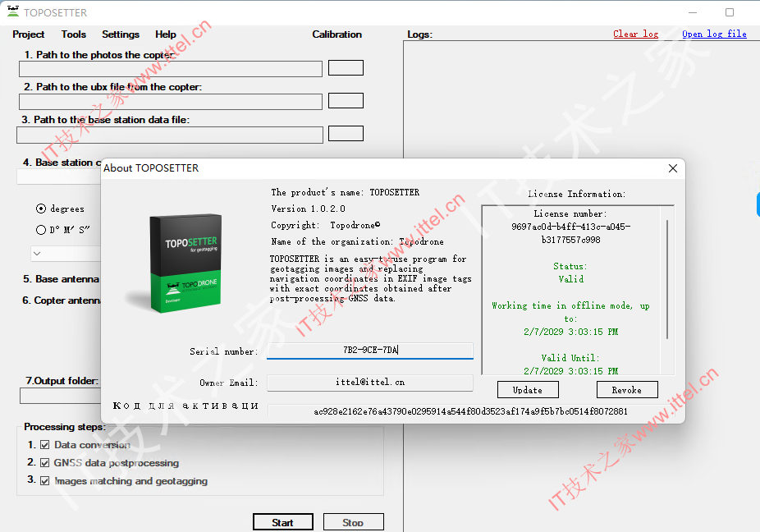Click the License Information scrollbar
The height and width of the screenshot is (532, 760).
click(x=667, y=279)
